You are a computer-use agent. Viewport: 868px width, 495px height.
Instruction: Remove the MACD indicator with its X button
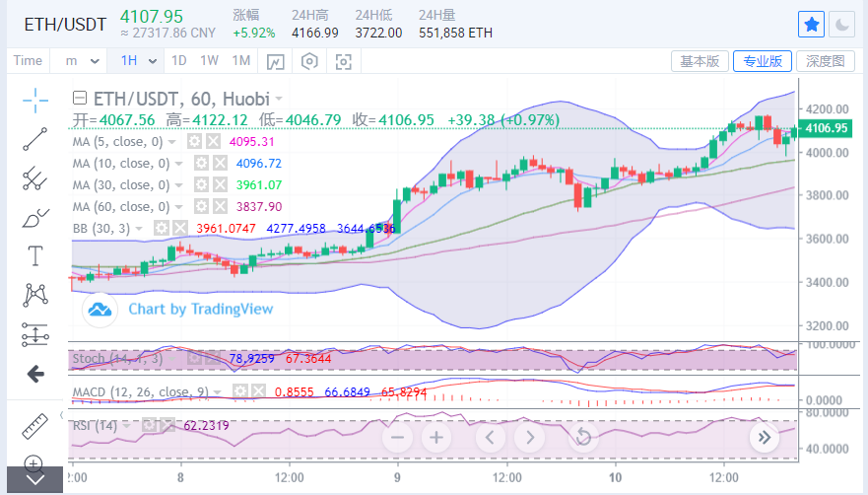[x=259, y=391]
